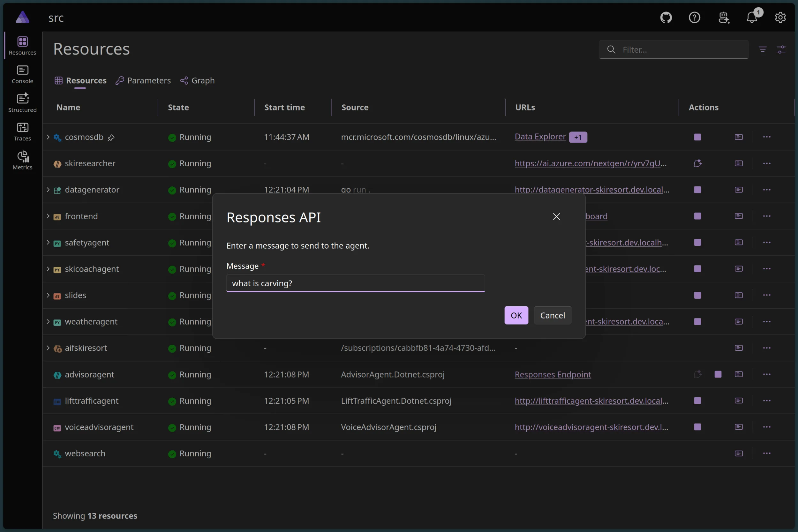Open the Responses Endpoint link
The width and height of the screenshot is (798, 532).
point(553,375)
